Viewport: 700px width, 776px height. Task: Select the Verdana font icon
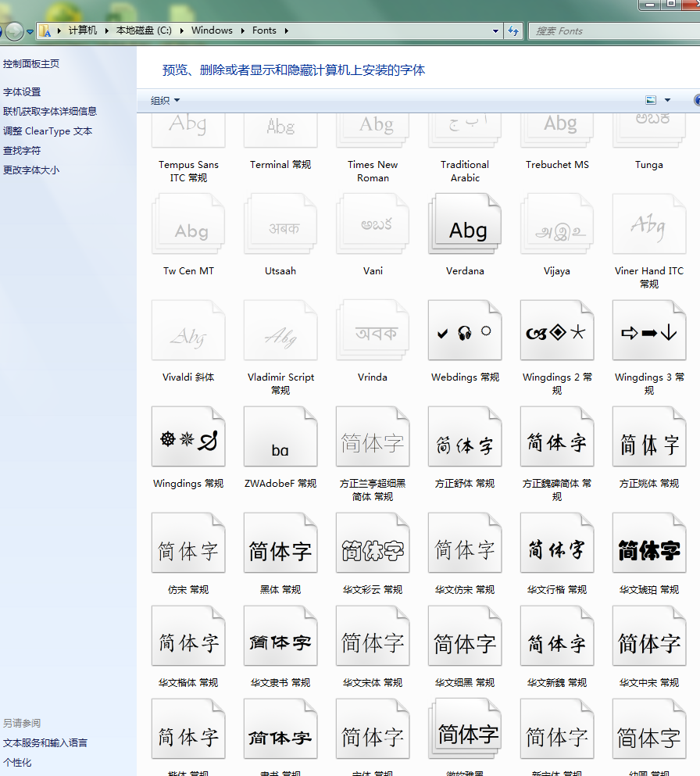pos(465,224)
